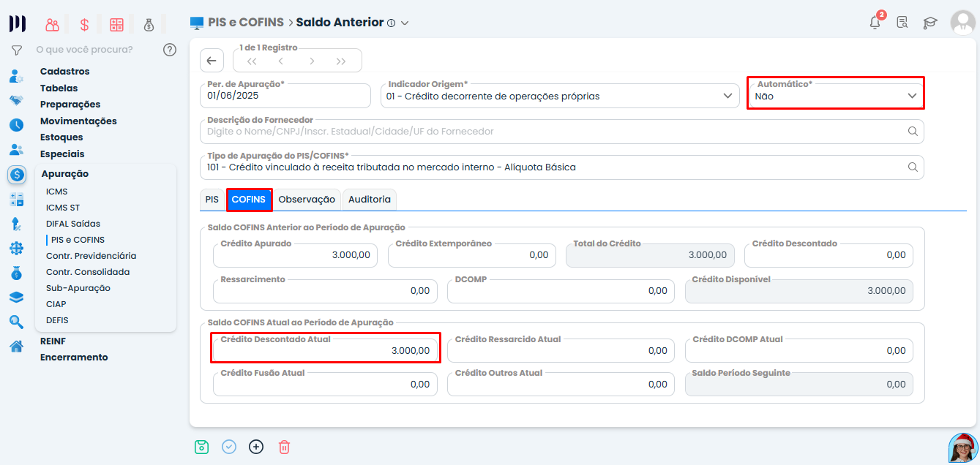980x465 pixels.
Task: Click the magnifying glass icon in left sidebar
Action: point(16,321)
